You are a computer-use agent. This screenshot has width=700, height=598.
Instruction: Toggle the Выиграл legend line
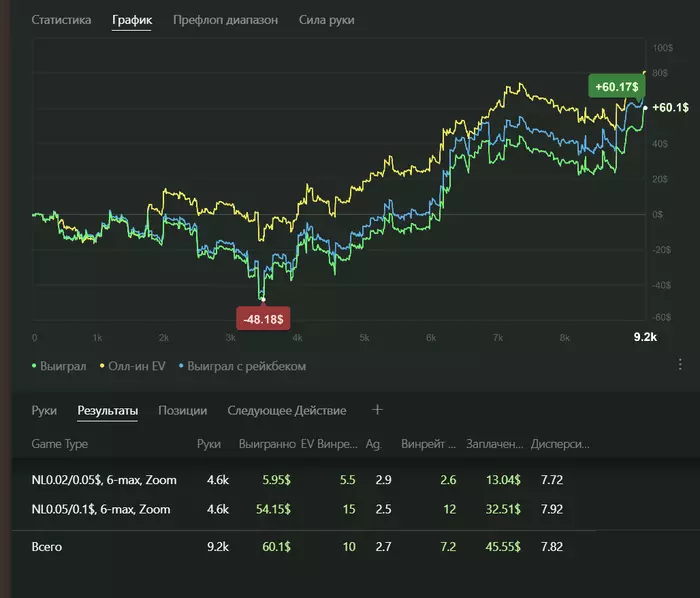(x=59, y=366)
